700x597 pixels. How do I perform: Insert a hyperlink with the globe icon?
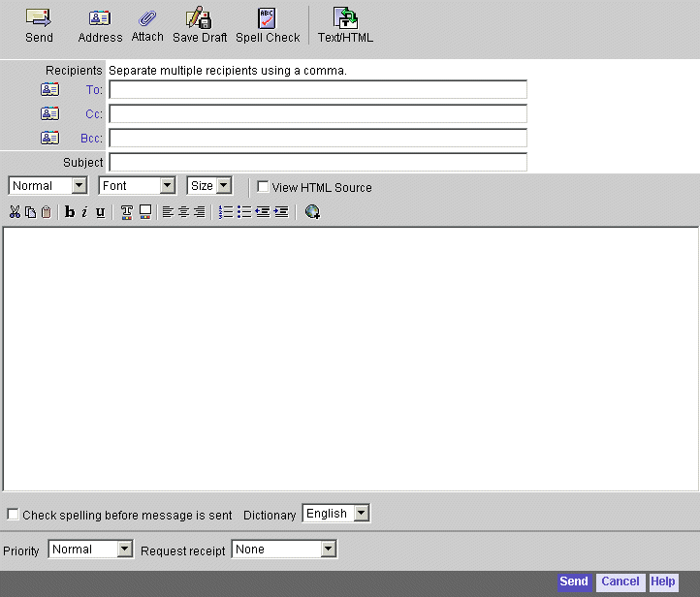pos(312,212)
